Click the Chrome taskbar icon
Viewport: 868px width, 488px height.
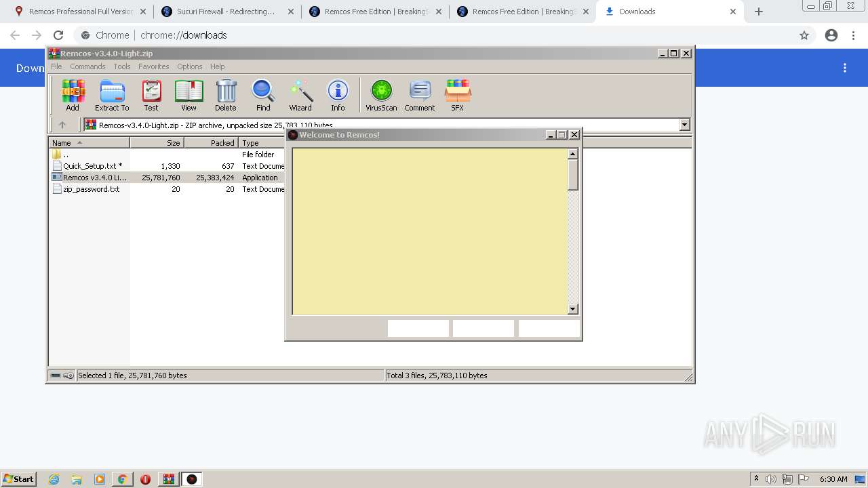(x=122, y=479)
